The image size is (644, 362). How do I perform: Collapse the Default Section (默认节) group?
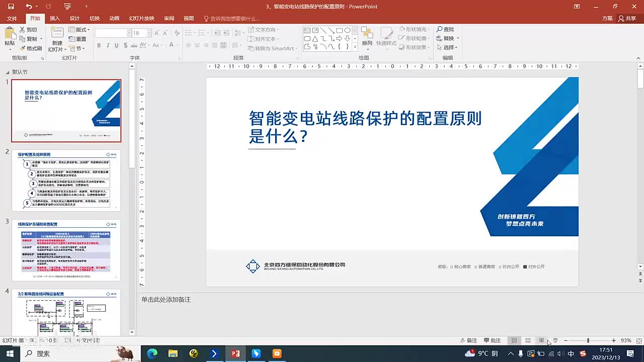coord(8,72)
